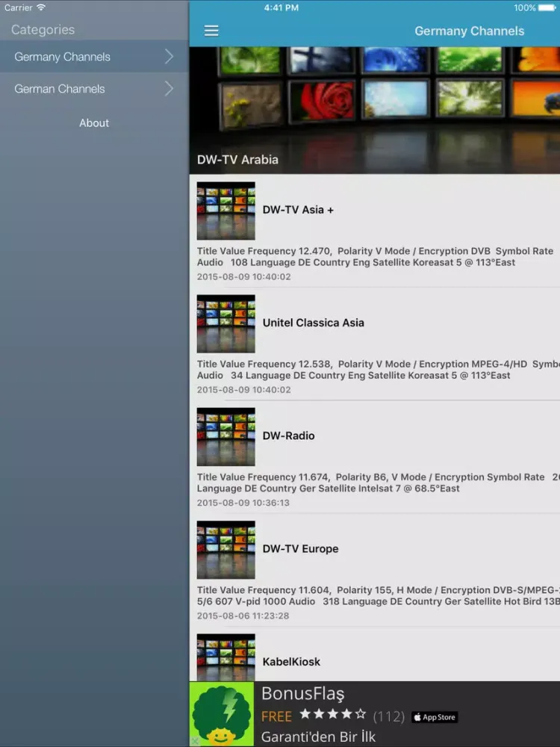Tap the FREE label in ad
The image size is (560, 747).
[277, 716]
